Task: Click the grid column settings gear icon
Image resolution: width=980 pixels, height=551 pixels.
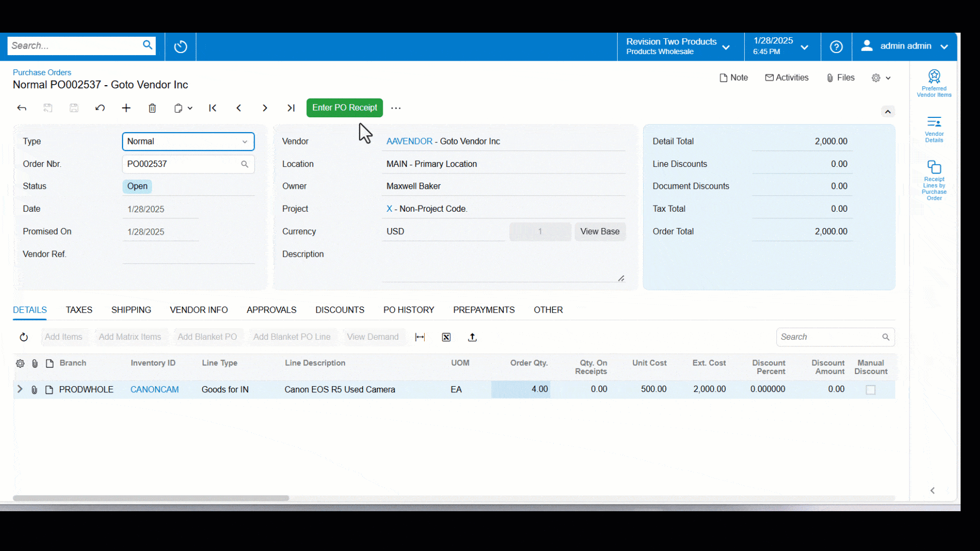Action: 20,363
